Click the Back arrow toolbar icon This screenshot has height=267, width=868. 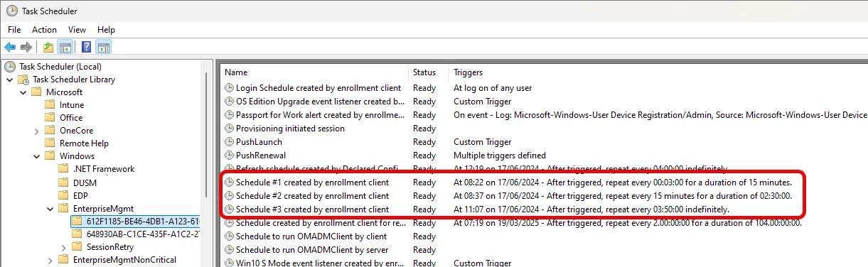point(10,48)
